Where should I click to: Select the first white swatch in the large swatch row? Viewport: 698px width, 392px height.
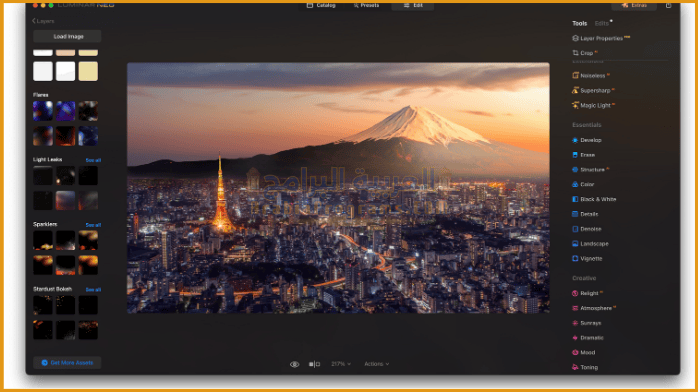tap(43, 71)
